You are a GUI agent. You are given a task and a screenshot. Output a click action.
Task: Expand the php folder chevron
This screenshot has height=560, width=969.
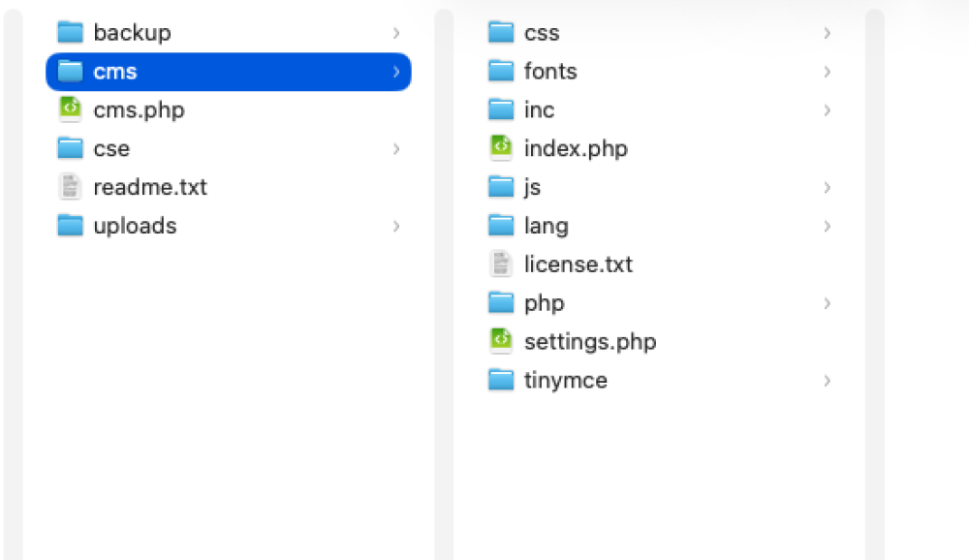point(827,303)
